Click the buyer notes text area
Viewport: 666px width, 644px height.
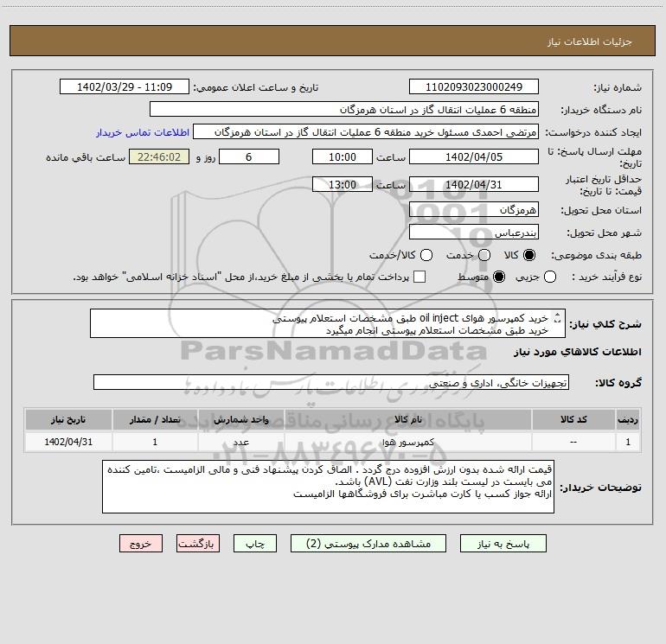(x=328, y=487)
